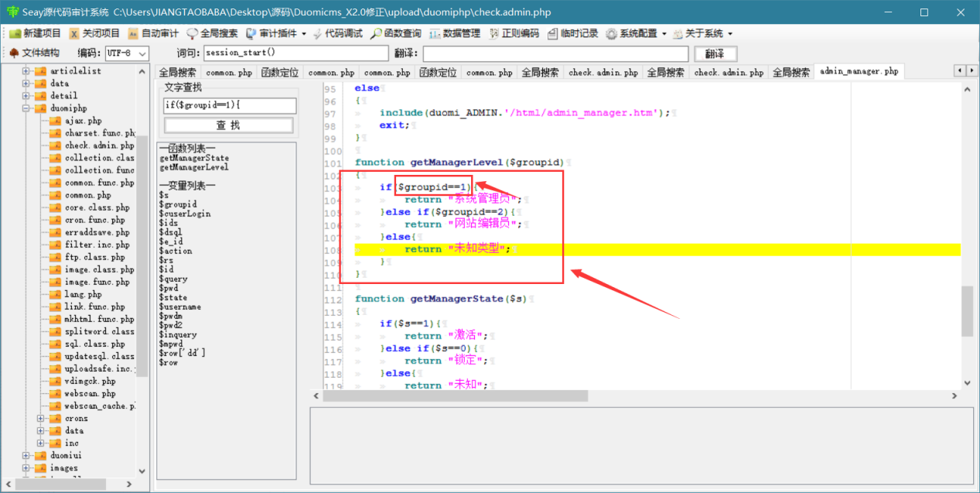Click the 新建项目 toolbar icon

click(35, 33)
